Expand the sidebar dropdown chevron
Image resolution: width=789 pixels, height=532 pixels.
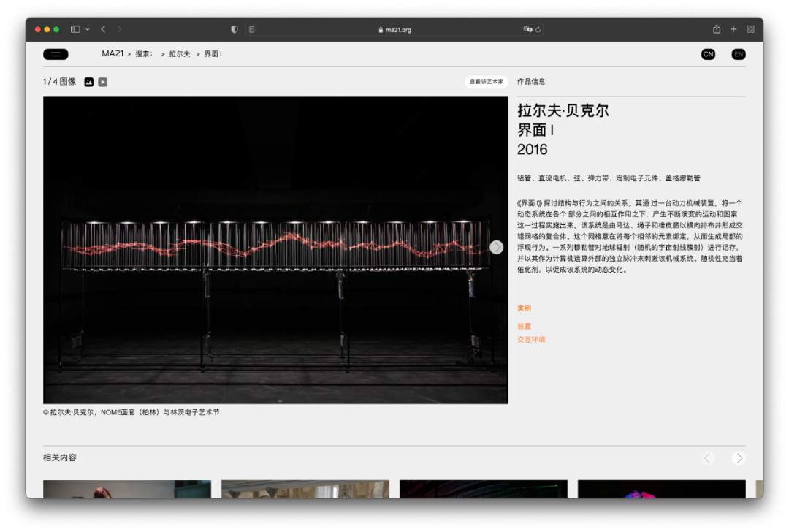[88, 29]
